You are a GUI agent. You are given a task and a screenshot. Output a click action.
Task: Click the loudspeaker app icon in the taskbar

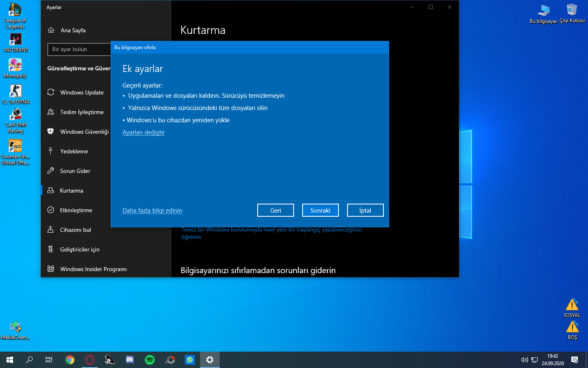pyautogui.click(x=110, y=360)
